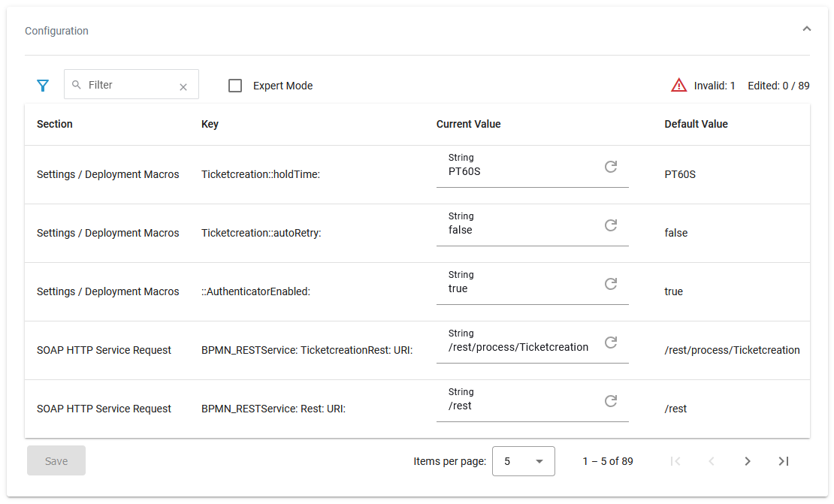Viewport: 834px width, 504px height.
Task: Click the red Invalid warning triangle icon
Action: point(678,86)
